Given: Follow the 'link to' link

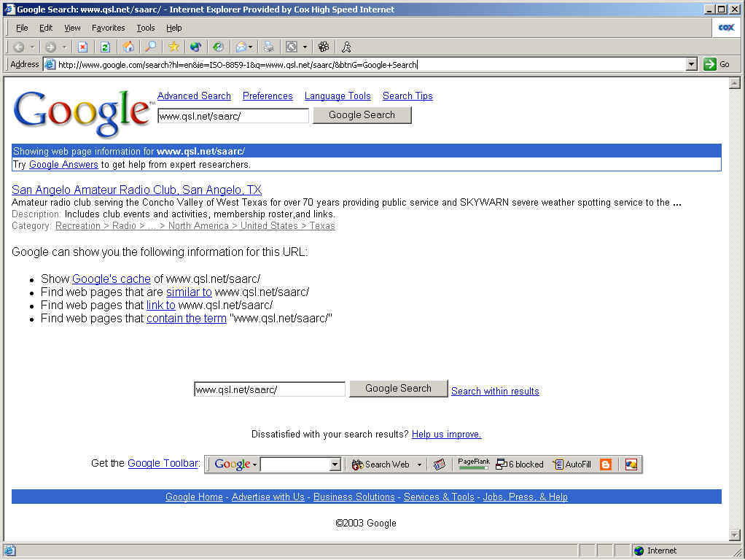Looking at the screenshot, I should pyautogui.click(x=160, y=306).
